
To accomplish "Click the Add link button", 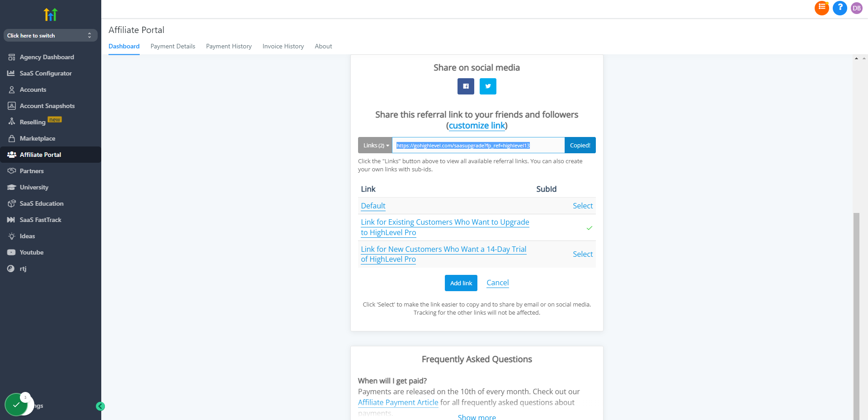I will click(461, 283).
